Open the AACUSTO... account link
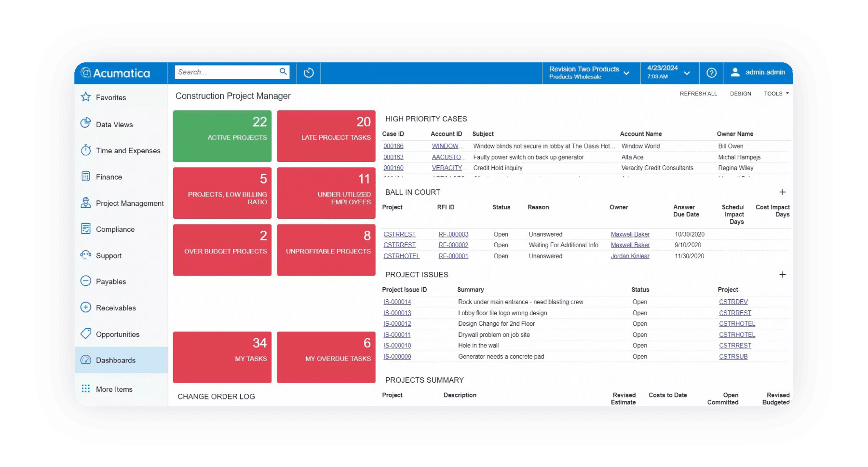Screen dimensions: 868x467 (x=449, y=157)
